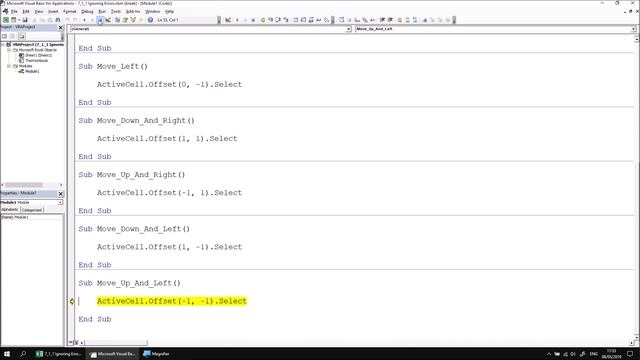Click the Project panel horizontal scrollbar

click(24, 185)
